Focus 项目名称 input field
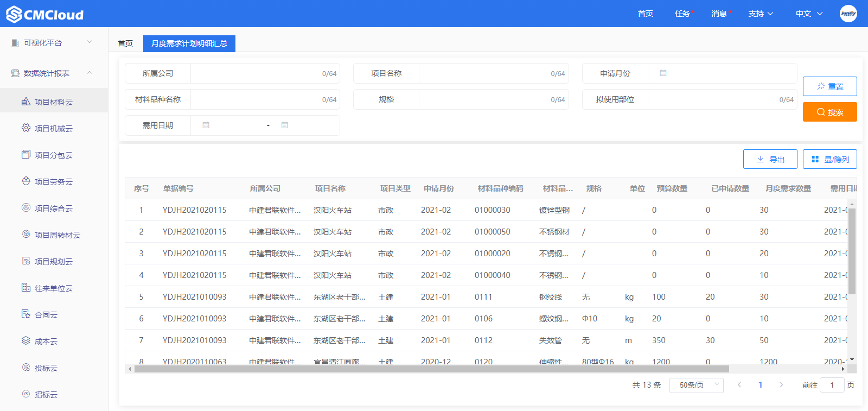 [494, 73]
